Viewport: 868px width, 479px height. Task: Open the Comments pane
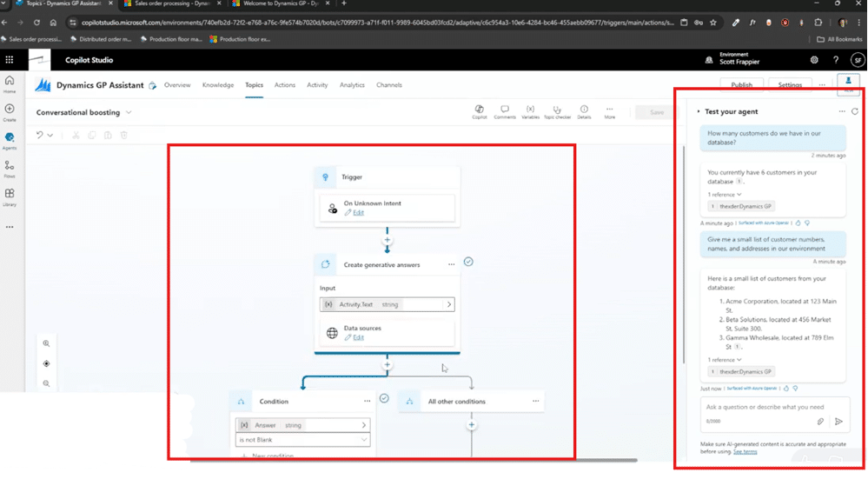click(504, 111)
